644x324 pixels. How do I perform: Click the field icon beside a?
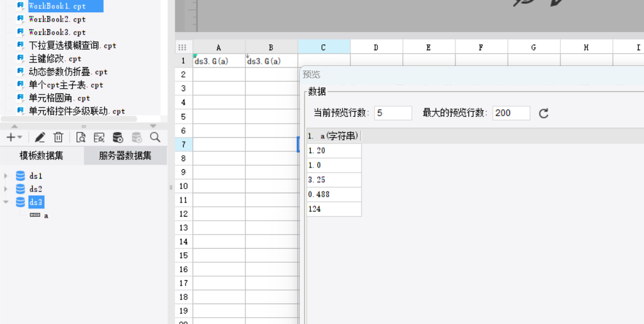[35, 215]
